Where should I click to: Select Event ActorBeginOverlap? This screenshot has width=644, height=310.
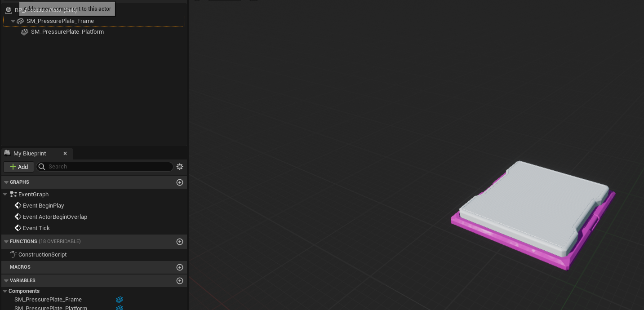tap(55, 217)
